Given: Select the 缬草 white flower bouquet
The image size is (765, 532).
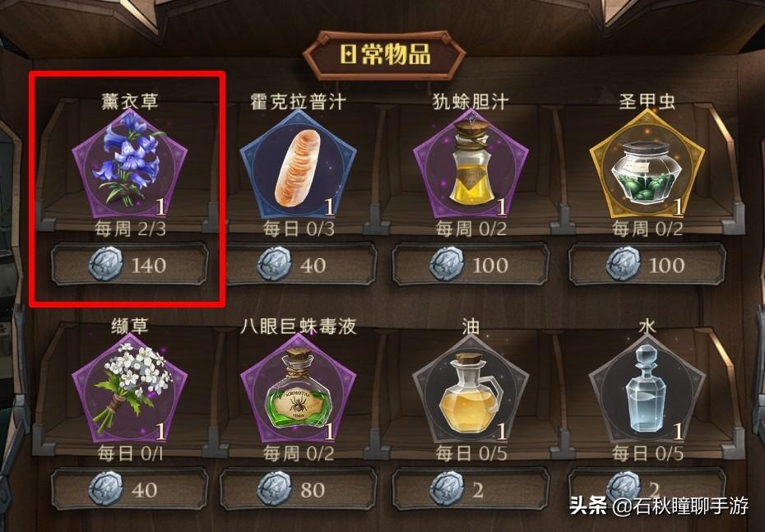Looking at the screenshot, I should [x=130, y=387].
